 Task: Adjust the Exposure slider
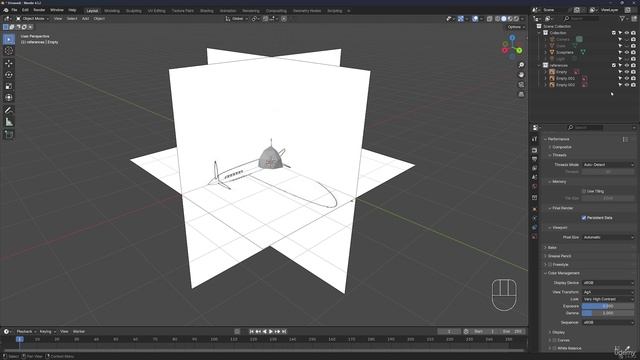[x=608, y=306]
